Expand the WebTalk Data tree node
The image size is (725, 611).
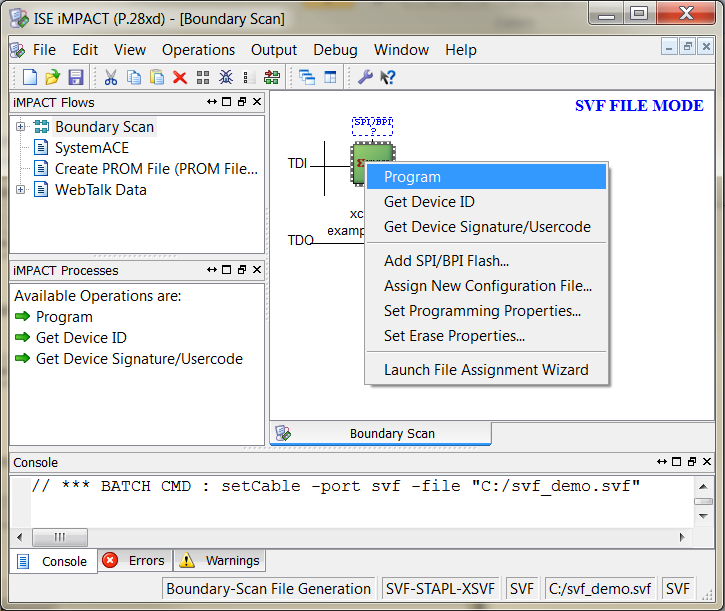click(x=20, y=190)
